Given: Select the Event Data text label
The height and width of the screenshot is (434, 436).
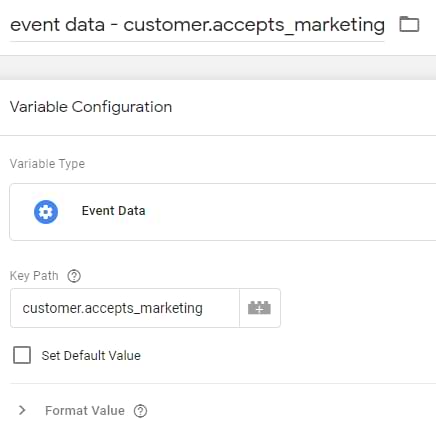Looking at the screenshot, I should point(114,211).
